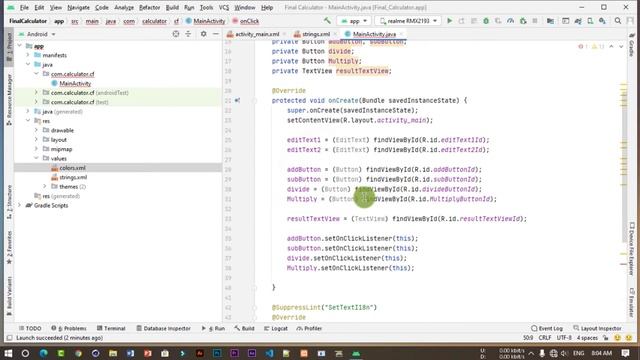Click the Select Opened File target icon
Screen dimensions: 640x360
(x=176, y=34)
